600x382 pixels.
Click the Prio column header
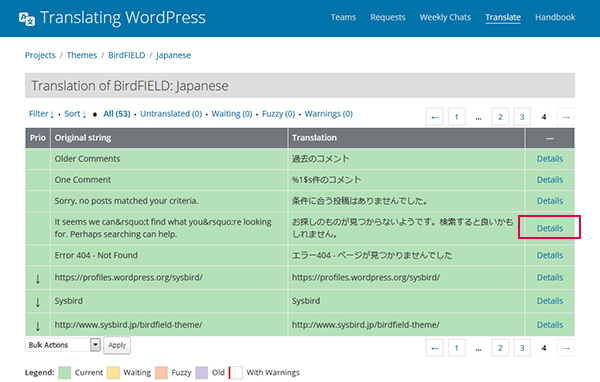[x=38, y=138]
